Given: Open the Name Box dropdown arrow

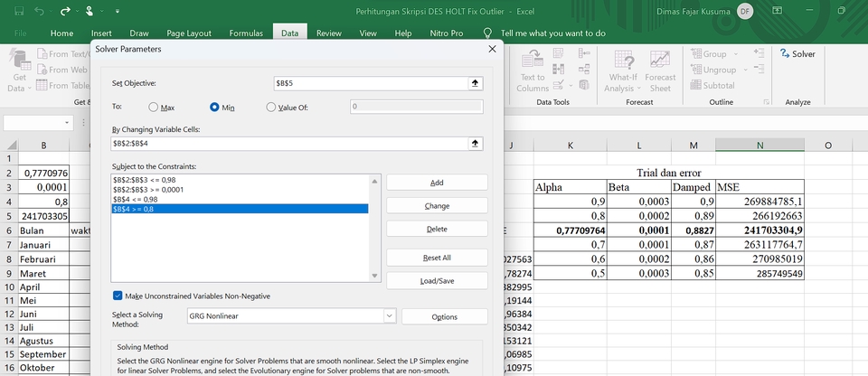Looking at the screenshot, I should [x=68, y=122].
